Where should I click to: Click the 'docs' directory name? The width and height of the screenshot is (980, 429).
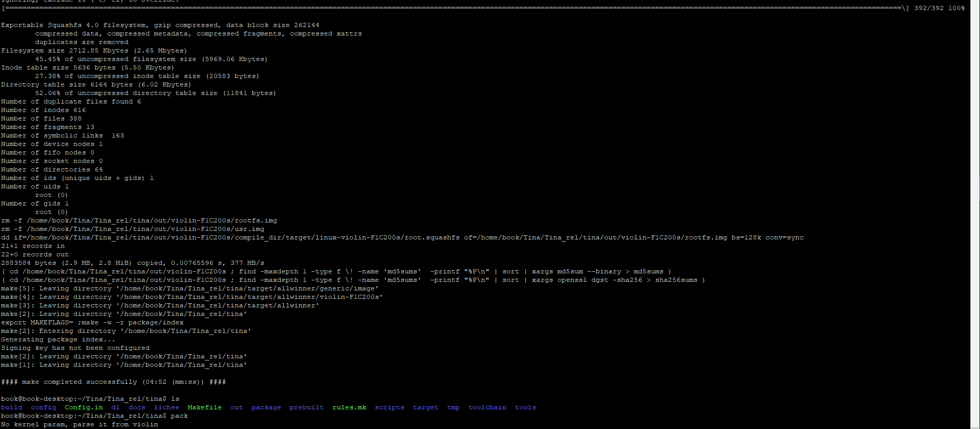click(x=137, y=407)
